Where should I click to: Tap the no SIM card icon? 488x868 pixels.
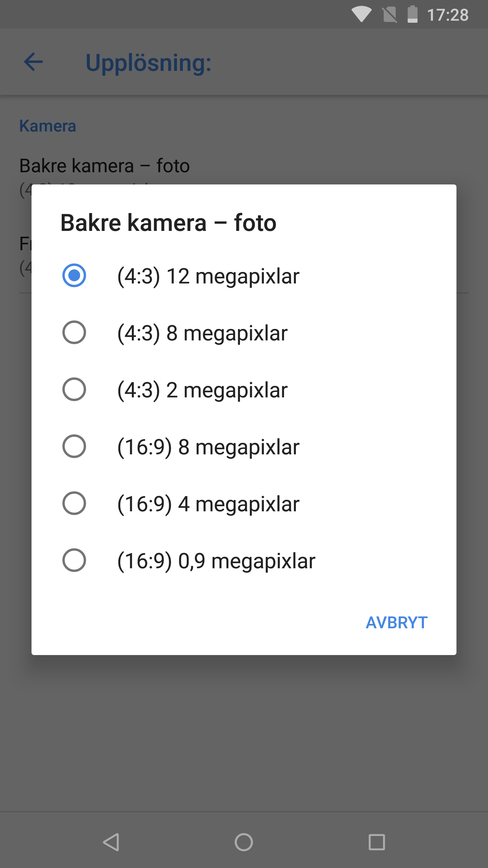tap(390, 15)
